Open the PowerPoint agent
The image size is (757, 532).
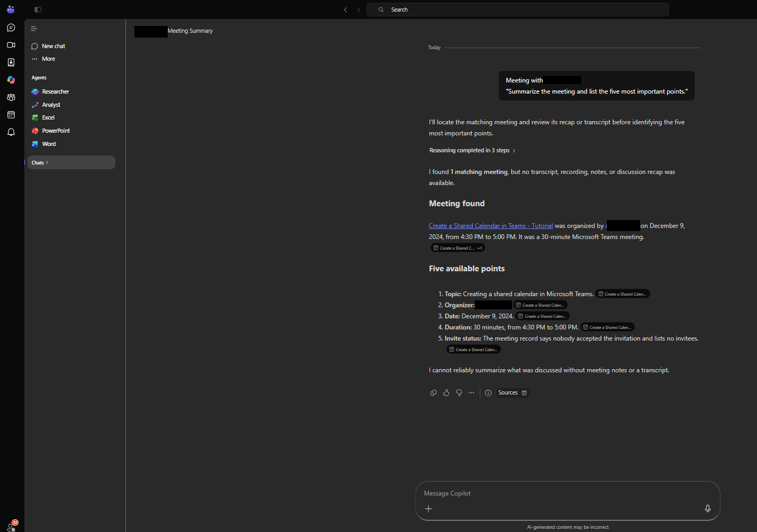51,131
